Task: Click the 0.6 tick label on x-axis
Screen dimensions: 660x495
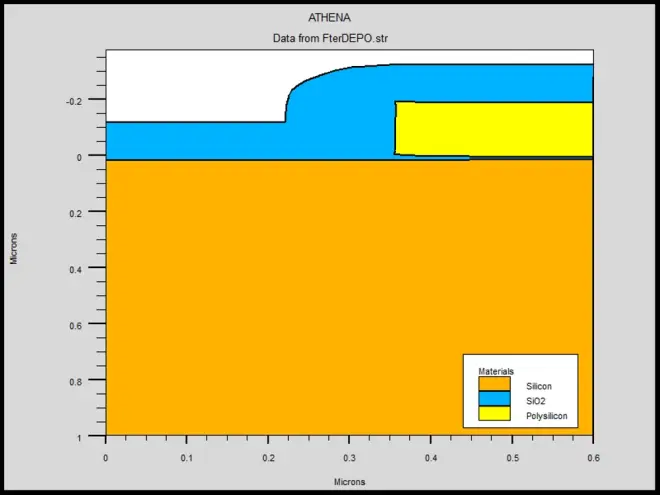Action: click(x=593, y=457)
